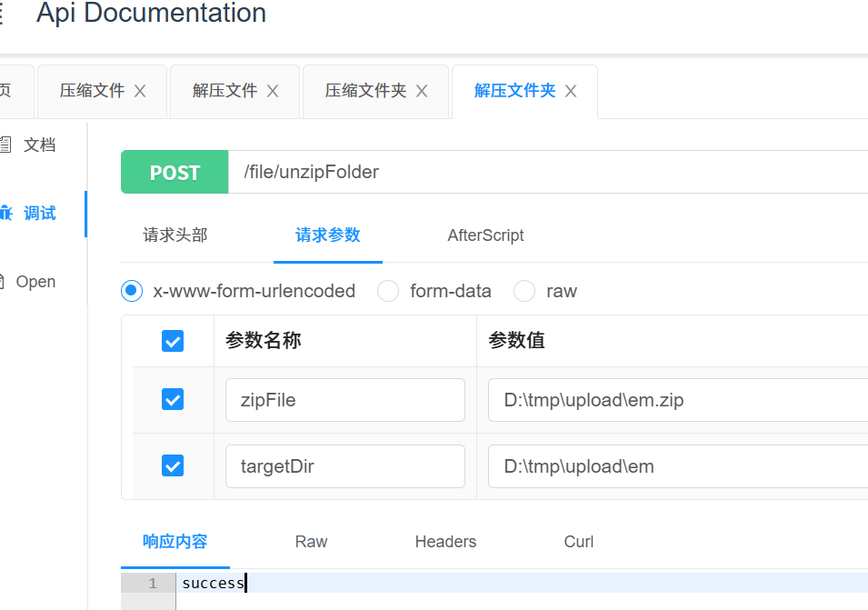The height and width of the screenshot is (610, 868).
Task: Switch to the 压缩文件 tab
Action: [x=92, y=91]
